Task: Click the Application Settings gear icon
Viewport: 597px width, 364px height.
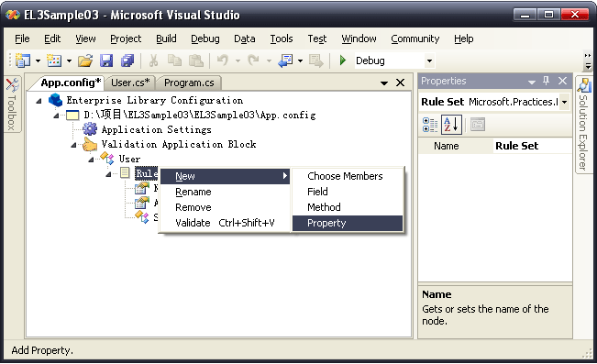Action: click(x=90, y=129)
